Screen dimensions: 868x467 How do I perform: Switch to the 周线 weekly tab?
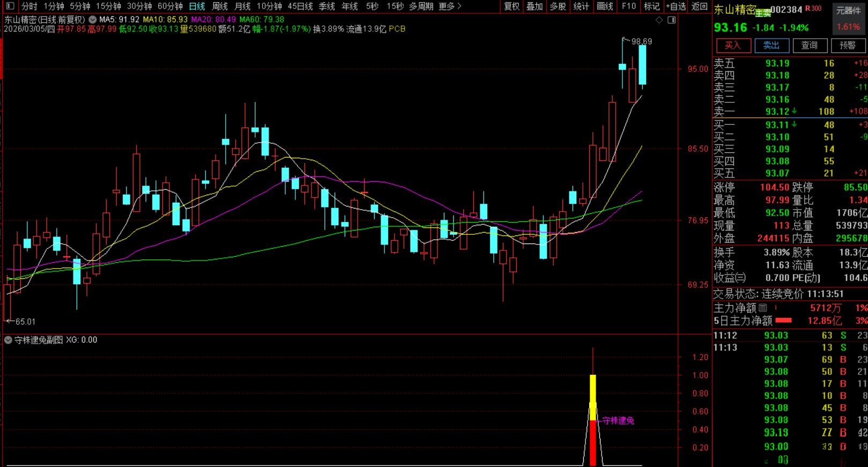point(220,6)
